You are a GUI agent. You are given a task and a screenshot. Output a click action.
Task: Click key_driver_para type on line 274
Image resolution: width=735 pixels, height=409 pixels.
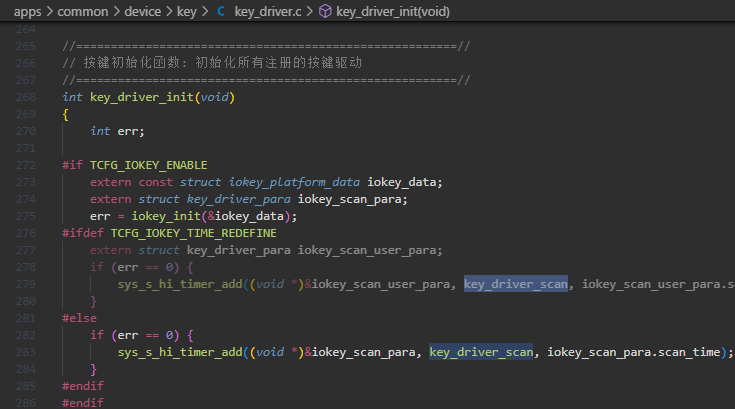pyautogui.click(x=239, y=199)
